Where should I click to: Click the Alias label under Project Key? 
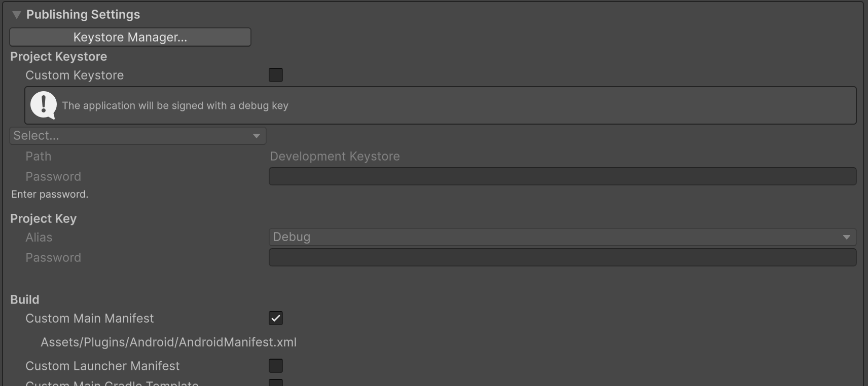(x=39, y=238)
